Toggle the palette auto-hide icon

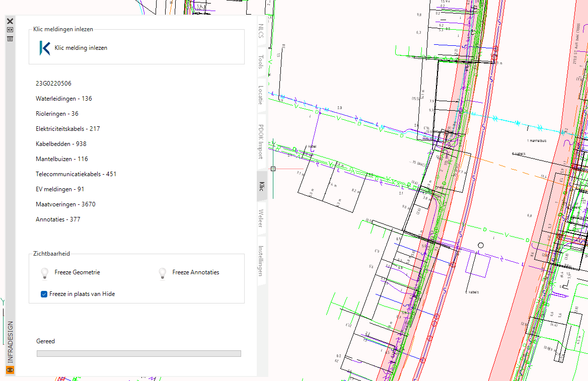pyautogui.click(x=10, y=30)
